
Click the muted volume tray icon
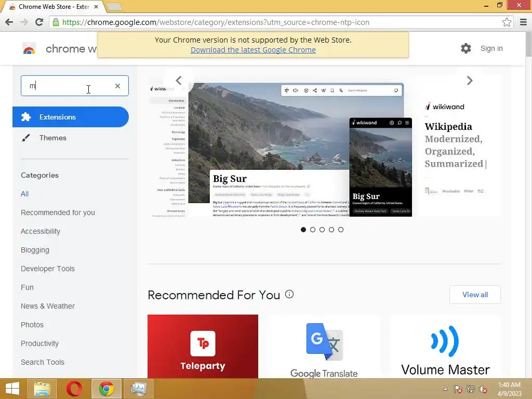tap(483, 389)
